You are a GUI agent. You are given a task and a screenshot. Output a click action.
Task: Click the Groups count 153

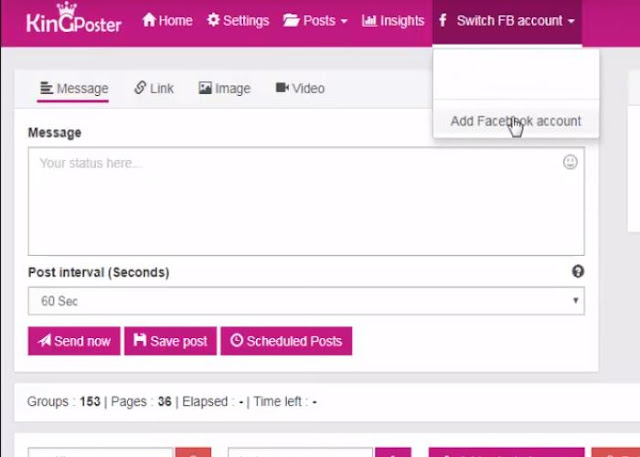click(90, 402)
